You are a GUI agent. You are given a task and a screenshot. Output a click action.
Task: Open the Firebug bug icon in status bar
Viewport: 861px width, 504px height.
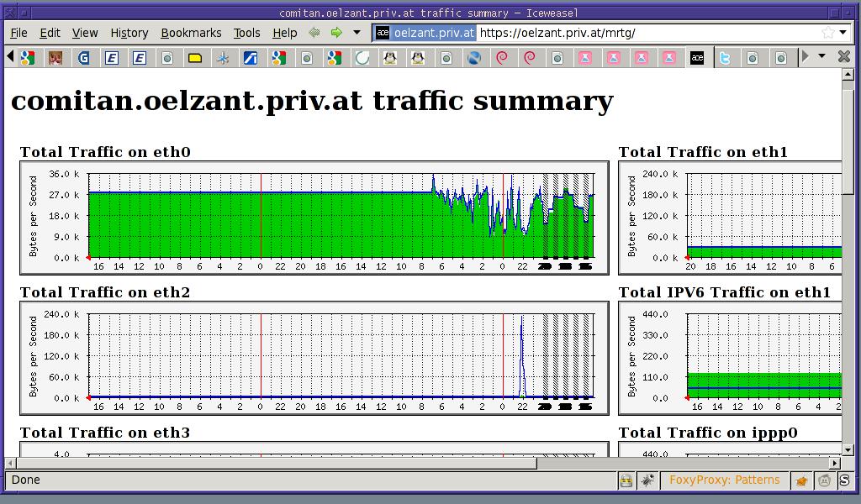click(647, 480)
